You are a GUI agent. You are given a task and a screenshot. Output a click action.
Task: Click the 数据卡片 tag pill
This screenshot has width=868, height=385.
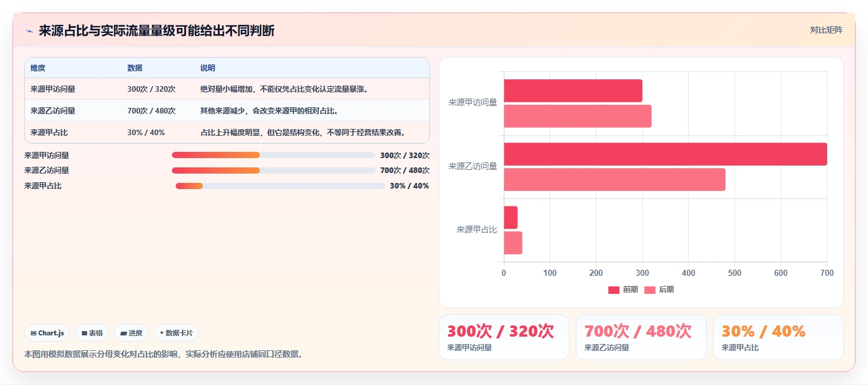point(176,333)
